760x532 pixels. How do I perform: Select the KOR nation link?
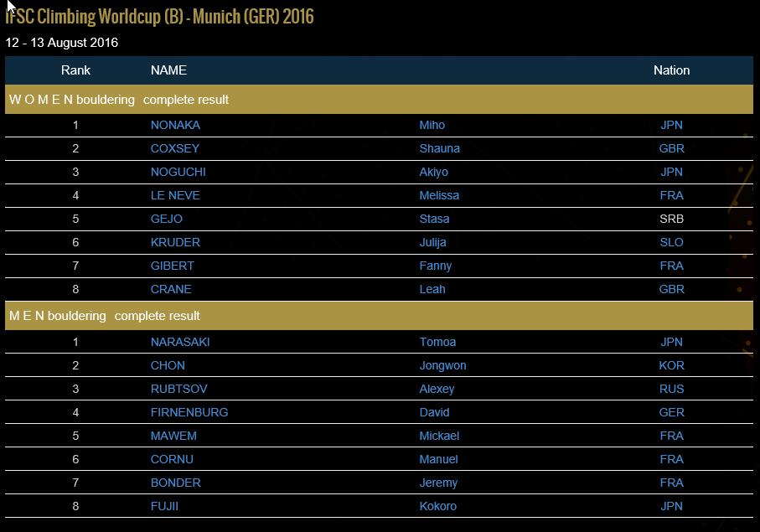[x=671, y=365]
